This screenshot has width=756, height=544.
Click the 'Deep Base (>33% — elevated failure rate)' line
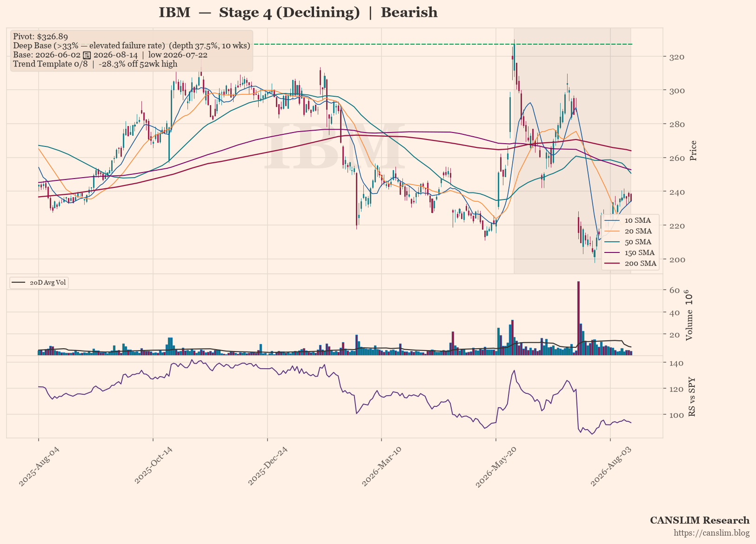[x=132, y=46]
